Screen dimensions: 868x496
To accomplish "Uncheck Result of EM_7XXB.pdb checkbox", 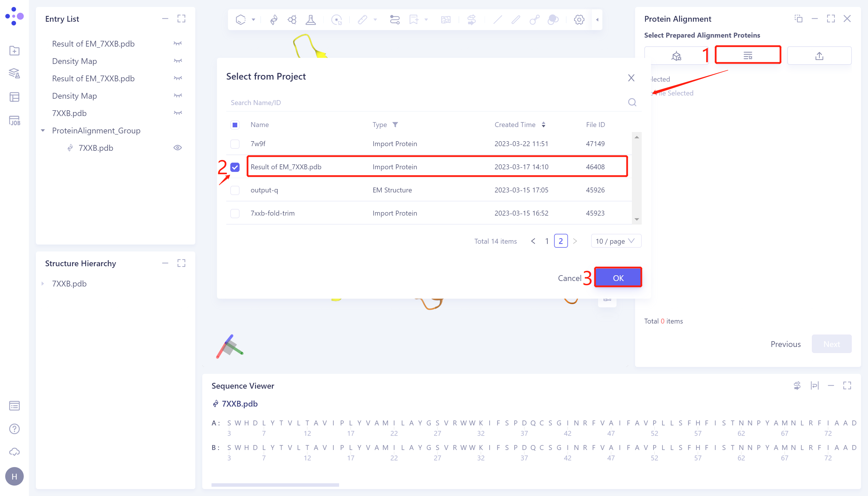I will pos(235,167).
